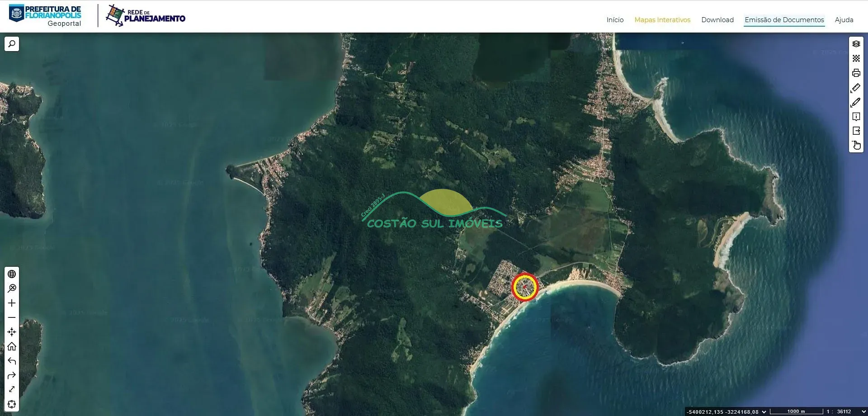Open Mapas Interativos menu

[x=662, y=20]
